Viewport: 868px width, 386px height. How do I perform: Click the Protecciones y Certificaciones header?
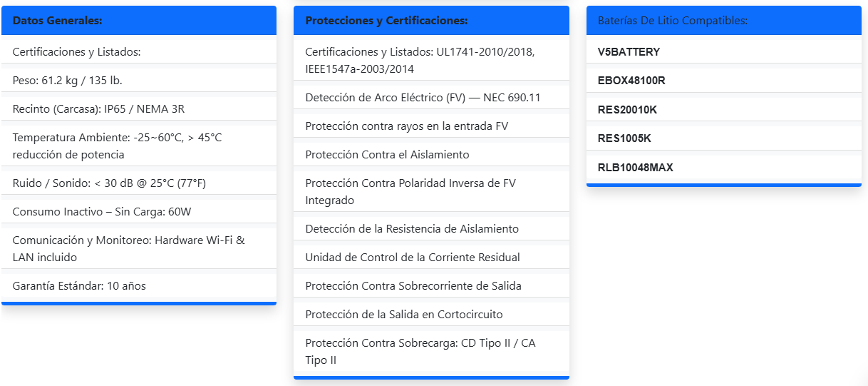point(386,21)
